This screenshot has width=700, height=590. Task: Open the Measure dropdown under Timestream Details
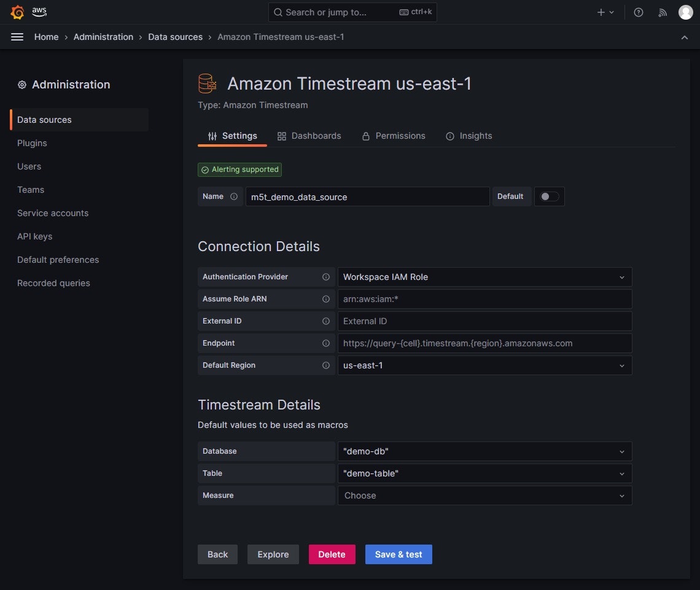tap(484, 495)
